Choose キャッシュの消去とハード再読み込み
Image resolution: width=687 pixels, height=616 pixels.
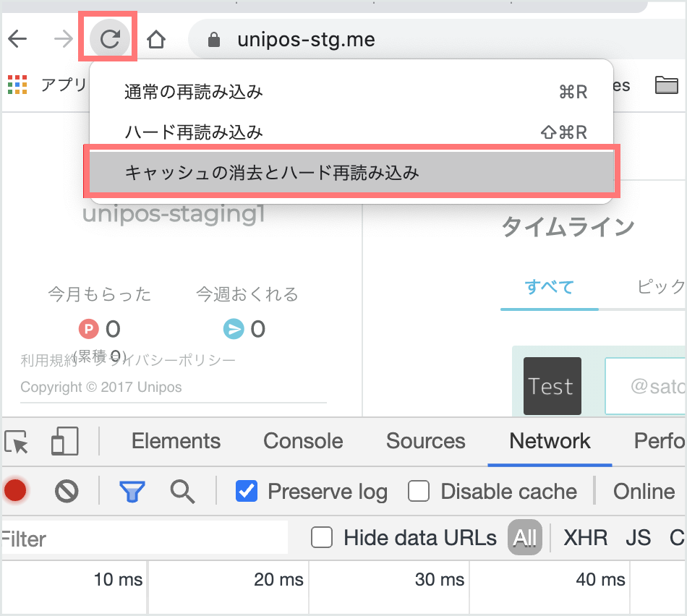click(351, 172)
